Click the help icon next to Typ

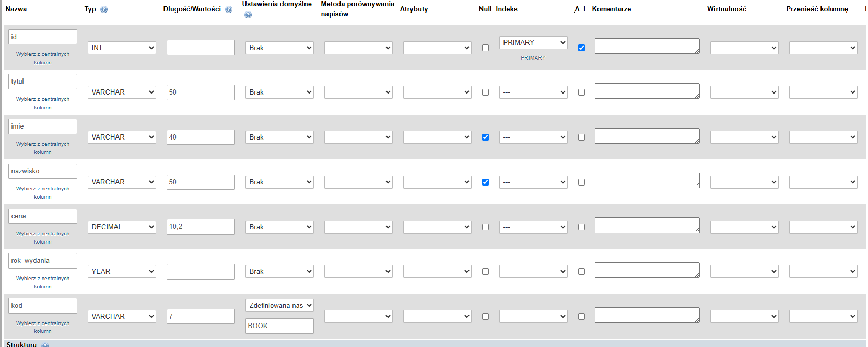[x=104, y=9]
